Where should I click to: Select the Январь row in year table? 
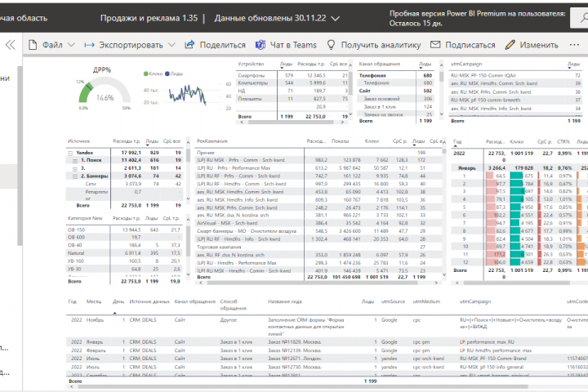519,168
